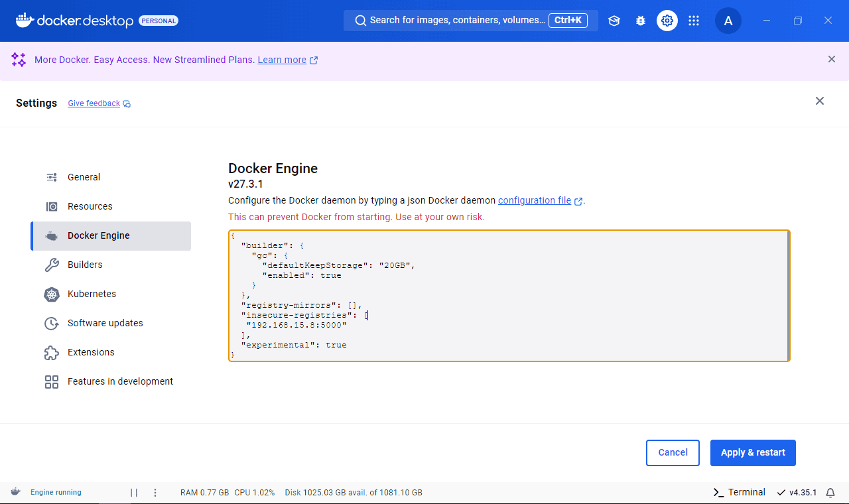Click inside the daemon JSON configuration editor
Image resolution: width=849 pixels, height=504 pixels.
click(509, 296)
